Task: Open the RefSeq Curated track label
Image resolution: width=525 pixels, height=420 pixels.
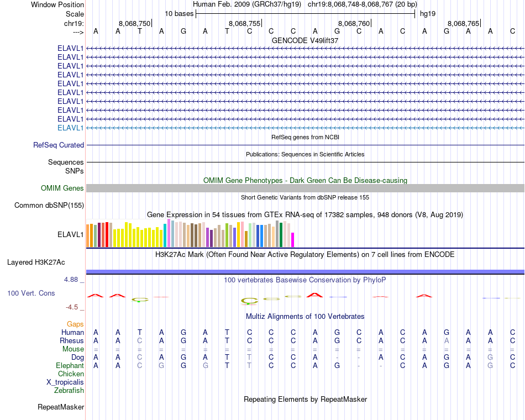Action: click(x=59, y=145)
